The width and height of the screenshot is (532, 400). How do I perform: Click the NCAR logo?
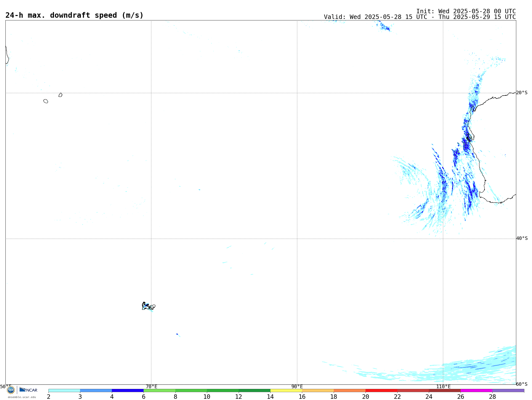click(x=28, y=389)
